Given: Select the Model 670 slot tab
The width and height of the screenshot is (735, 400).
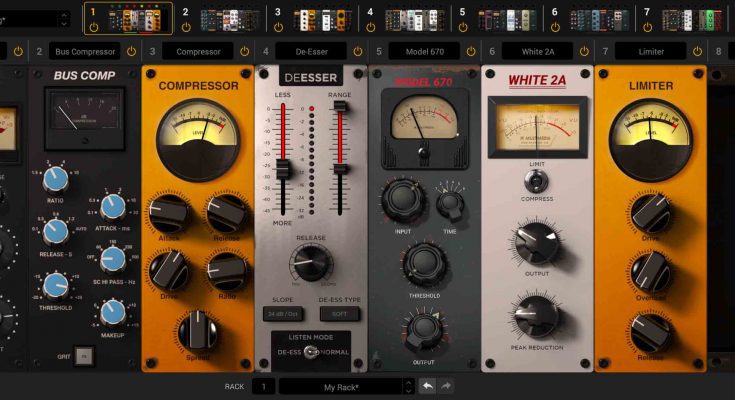Looking at the screenshot, I should click(426, 51).
